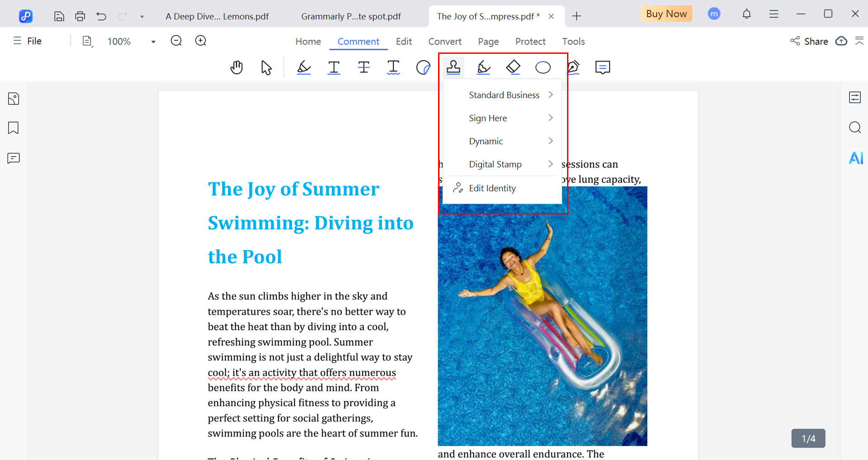Viewport: 868px width, 460px height.
Task: Click the 1/4 page indicator
Action: pyautogui.click(x=808, y=438)
